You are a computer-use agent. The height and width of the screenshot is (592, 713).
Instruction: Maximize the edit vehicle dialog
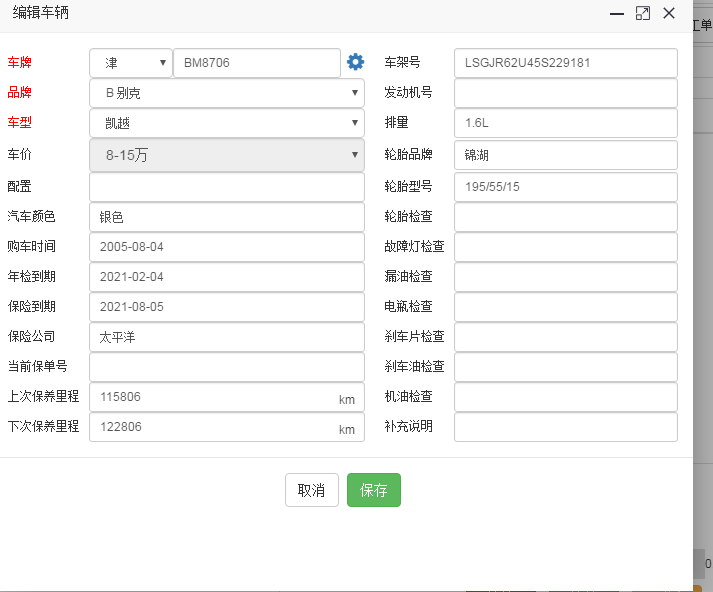pos(643,14)
